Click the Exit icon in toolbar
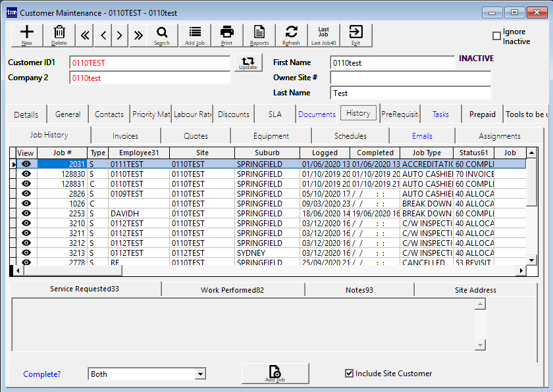 pyautogui.click(x=355, y=35)
